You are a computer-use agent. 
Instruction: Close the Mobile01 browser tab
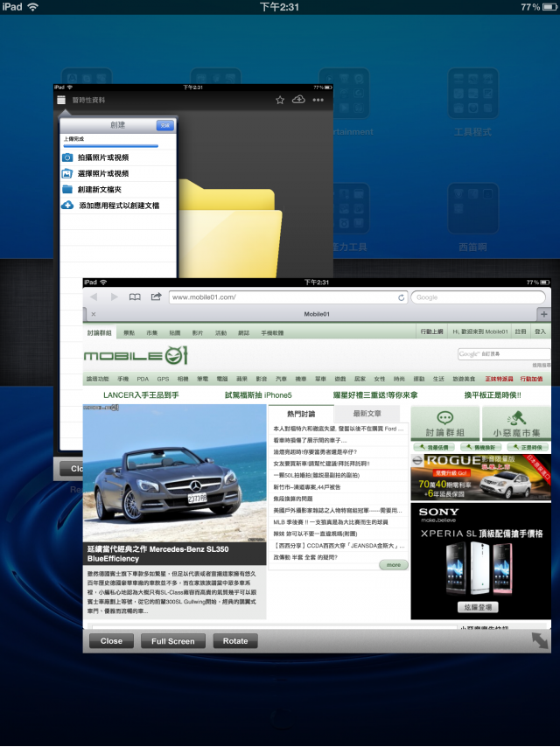(x=94, y=314)
